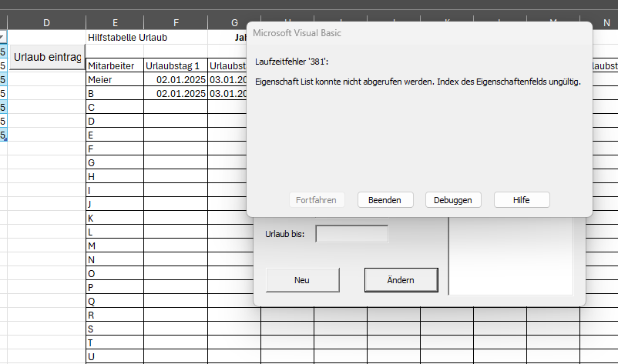Screen dimensions: 618x364
Task: Select the employee cell labeled U
Action: 114,356
